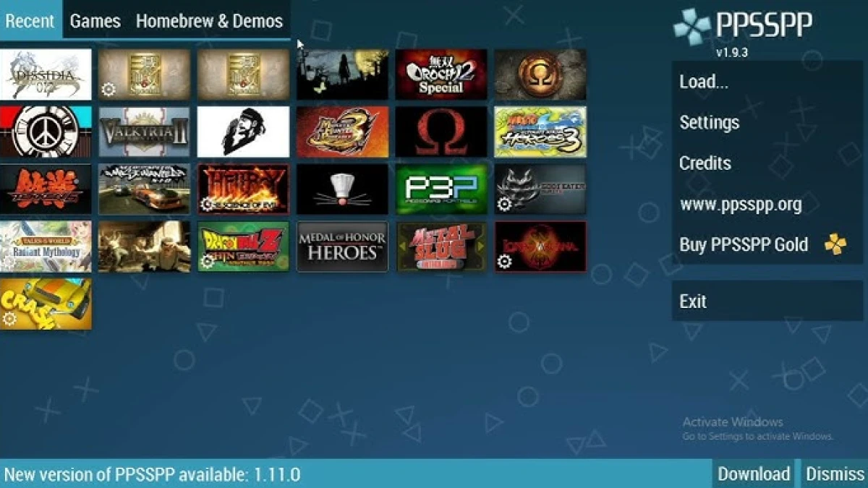Click Buy PPSSPP Gold
This screenshot has height=488, width=868.
click(767, 244)
